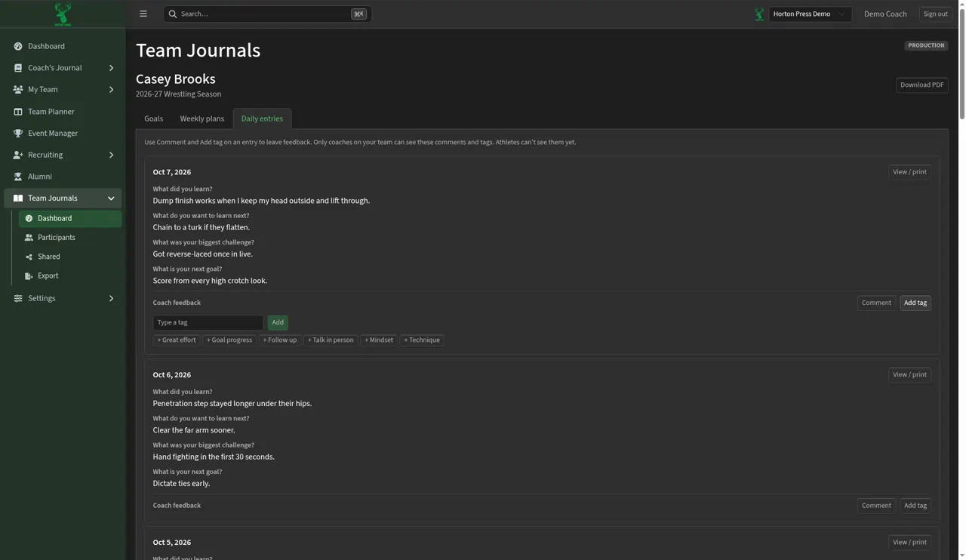
Task: Click the deer logo in sidebar header
Action: tap(63, 14)
